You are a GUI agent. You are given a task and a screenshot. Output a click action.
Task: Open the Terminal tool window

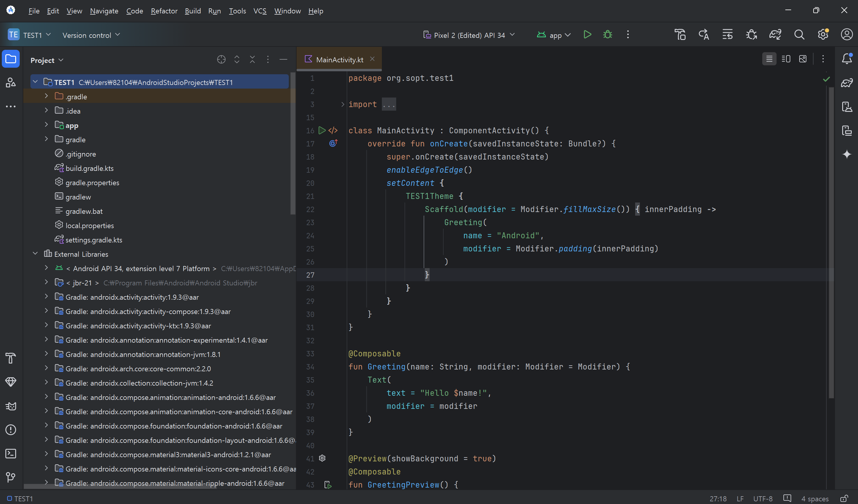10,454
